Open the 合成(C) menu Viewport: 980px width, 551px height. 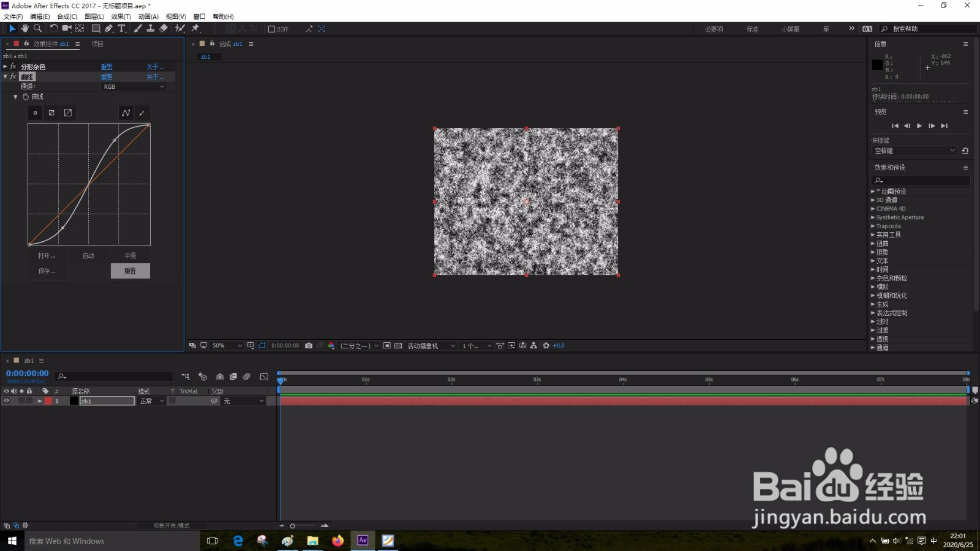[67, 17]
